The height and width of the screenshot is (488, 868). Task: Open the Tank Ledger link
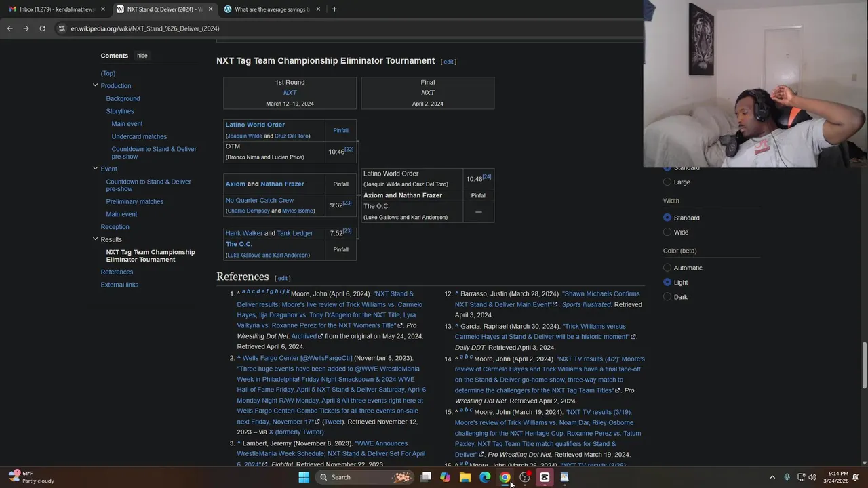pos(295,233)
